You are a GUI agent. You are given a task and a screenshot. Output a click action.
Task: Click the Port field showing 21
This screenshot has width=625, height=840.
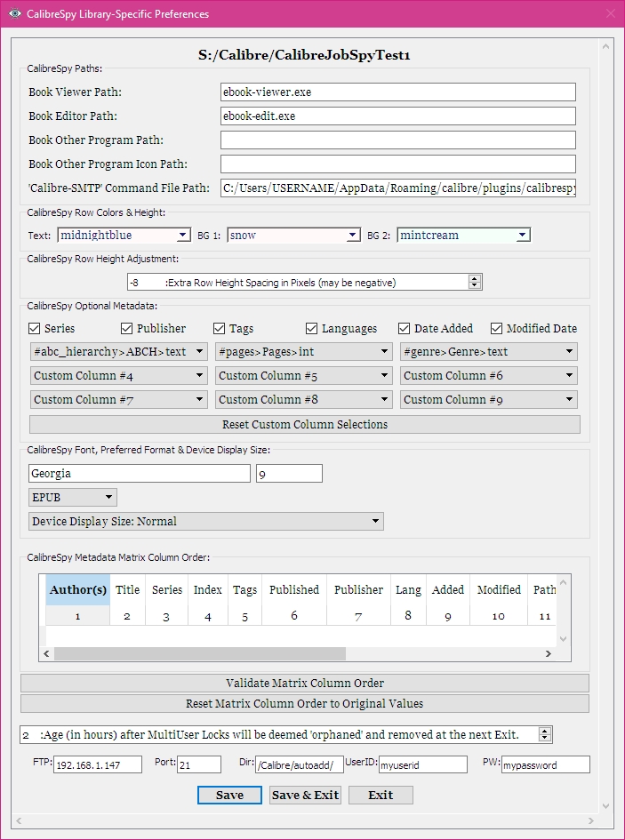pos(199,765)
